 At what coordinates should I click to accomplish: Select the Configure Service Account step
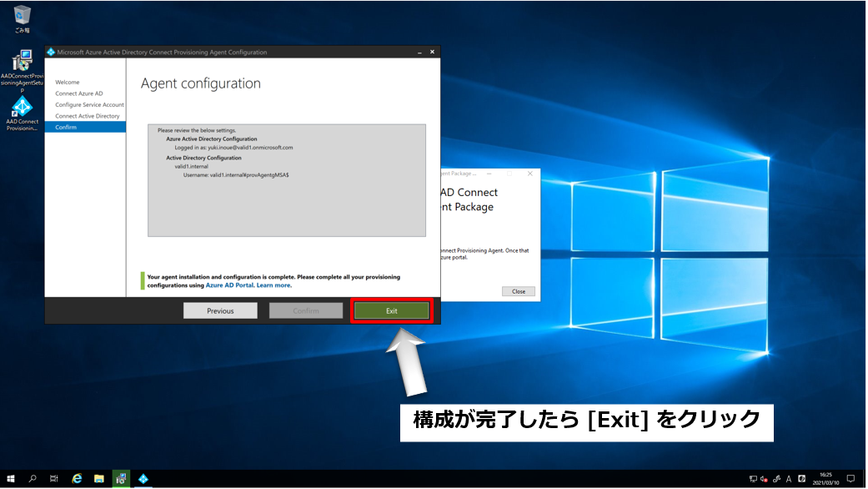coord(90,104)
